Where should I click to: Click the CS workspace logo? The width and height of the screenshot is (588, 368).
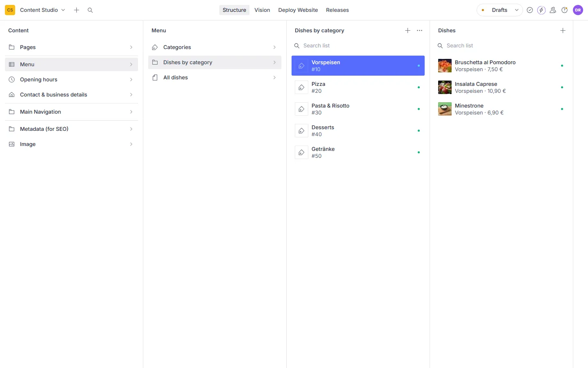[x=10, y=10]
